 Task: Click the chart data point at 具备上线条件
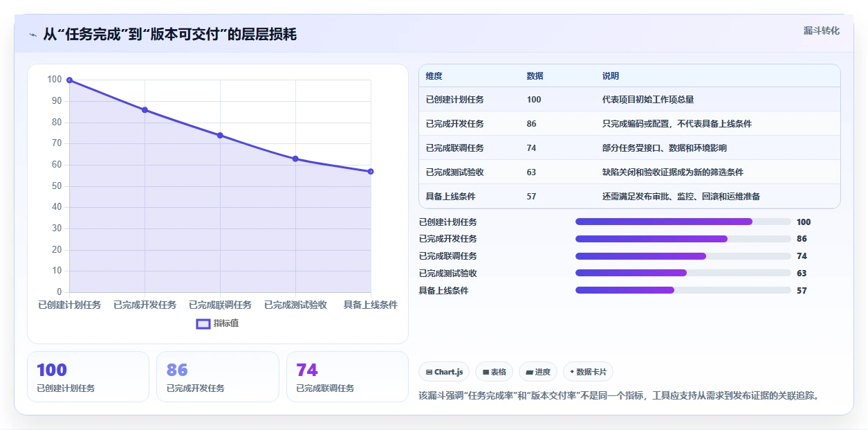[371, 171]
